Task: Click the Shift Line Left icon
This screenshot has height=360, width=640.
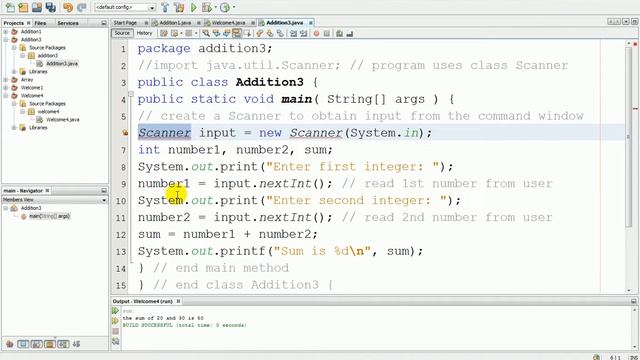Action: click(293, 33)
